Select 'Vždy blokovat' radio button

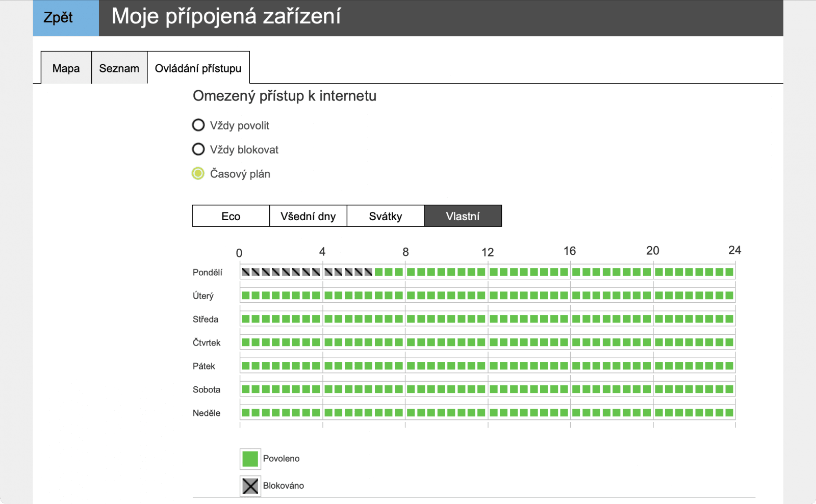pos(198,149)
